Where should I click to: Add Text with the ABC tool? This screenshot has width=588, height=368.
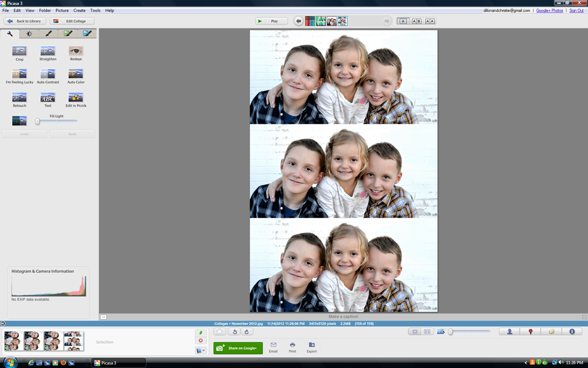coord(48,100)
